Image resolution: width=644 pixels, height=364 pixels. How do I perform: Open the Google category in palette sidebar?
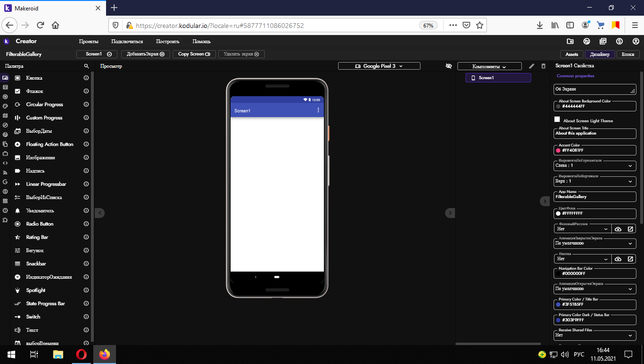[x=5, y=182]
